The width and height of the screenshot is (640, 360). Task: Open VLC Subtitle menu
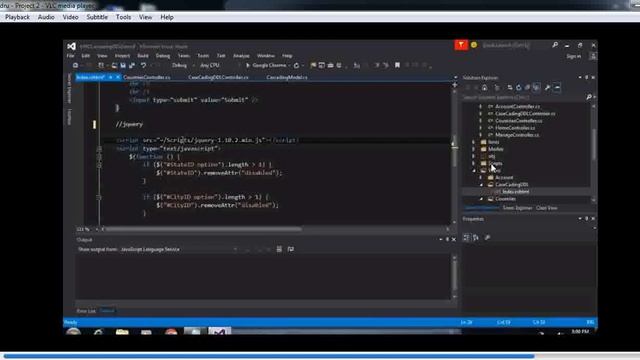(97, 17)
